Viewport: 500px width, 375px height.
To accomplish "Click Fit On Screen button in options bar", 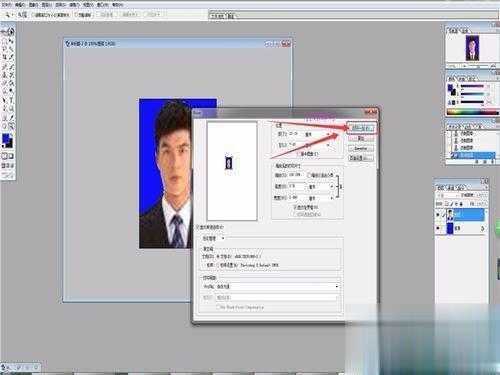I will pyautogui.click(x=129, y=14).
